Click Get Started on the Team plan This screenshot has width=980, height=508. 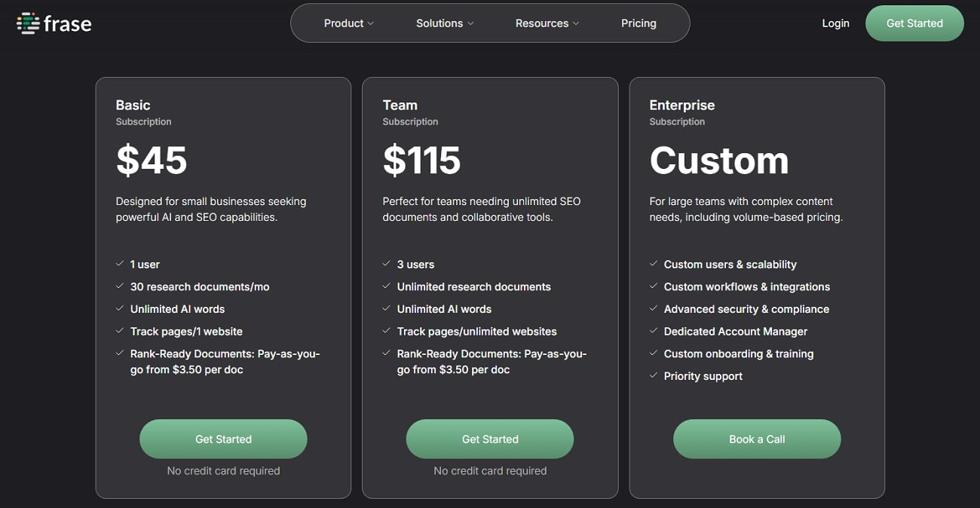(x=490, y=439)
